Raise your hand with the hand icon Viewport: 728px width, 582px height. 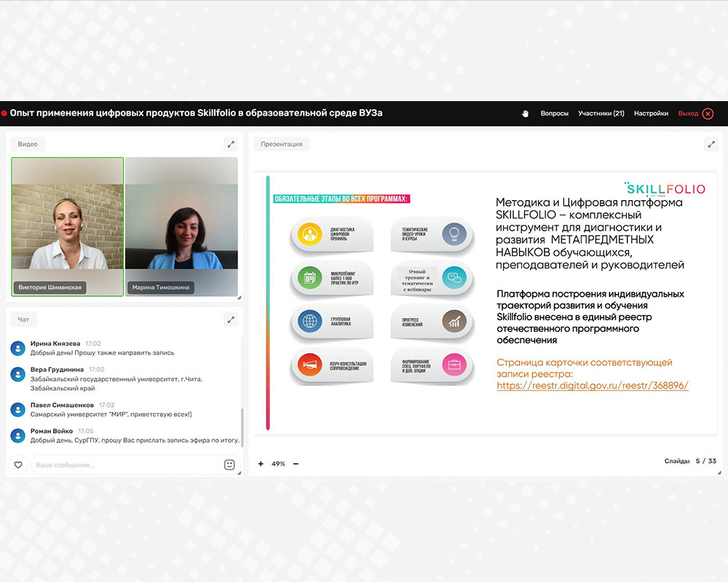tap(525, 113)
